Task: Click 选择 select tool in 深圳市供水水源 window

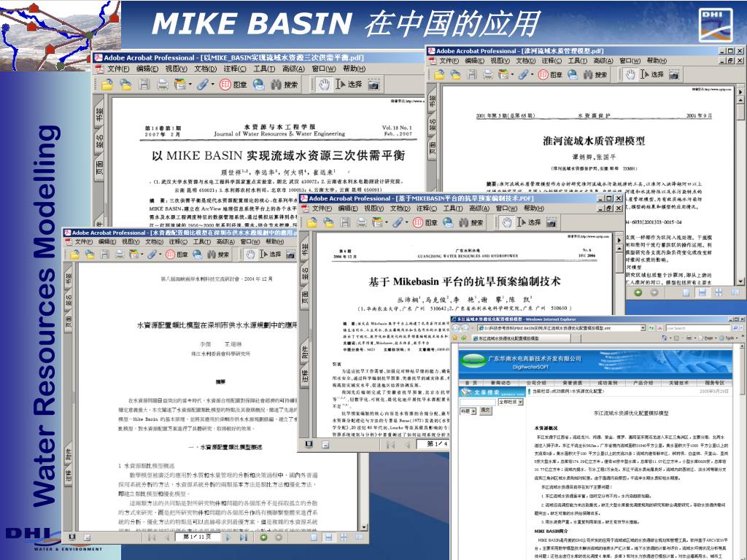Action: 271,254
